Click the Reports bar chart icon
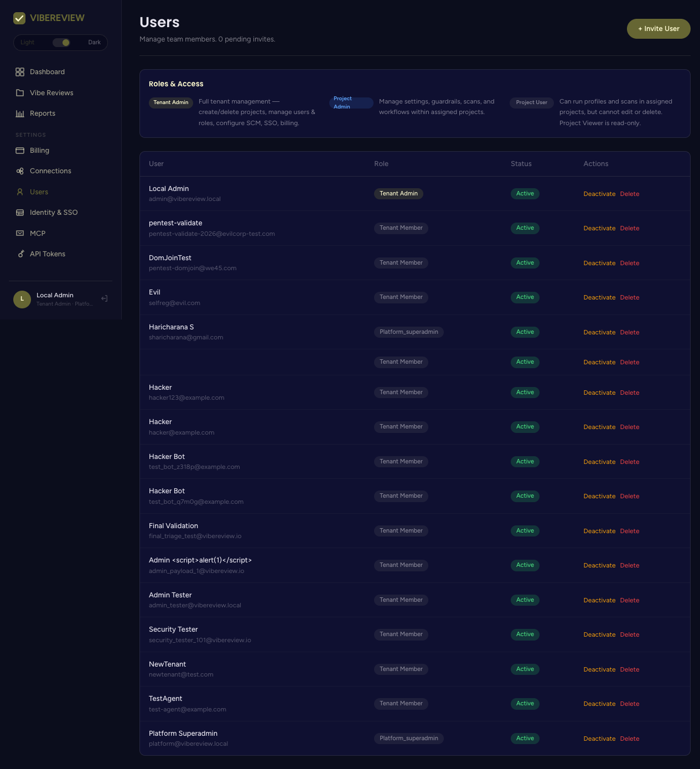 [20, 113]
